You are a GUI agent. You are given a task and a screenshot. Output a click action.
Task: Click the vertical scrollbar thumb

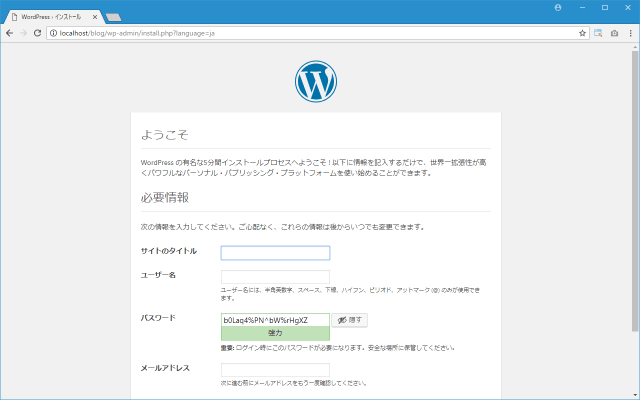click(635, 190)
